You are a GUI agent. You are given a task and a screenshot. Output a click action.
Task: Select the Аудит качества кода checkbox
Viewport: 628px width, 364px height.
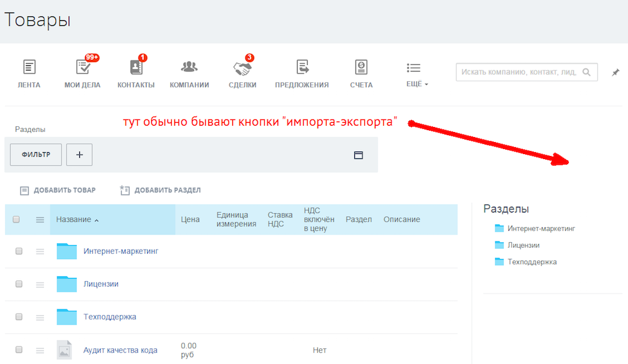coord(19,350)
